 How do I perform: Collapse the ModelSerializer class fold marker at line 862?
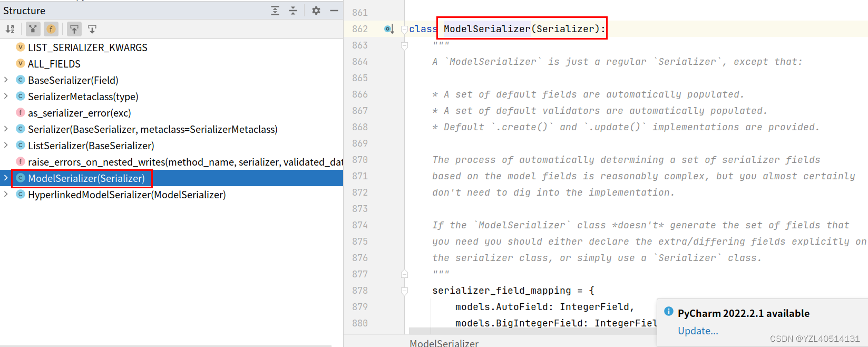[x=404, y=29]
